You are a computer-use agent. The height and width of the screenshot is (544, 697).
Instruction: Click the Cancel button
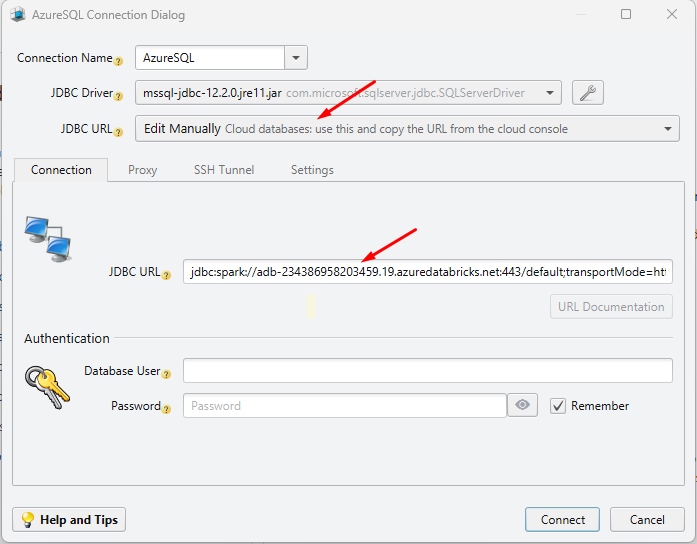pos(647,520)
